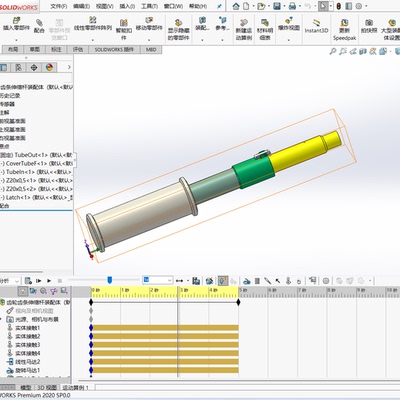The height and width of the screenshot is (400, 400).
Task: Click the end keyframe diamond at 5 seconds
Action: [x=238, y=302]
